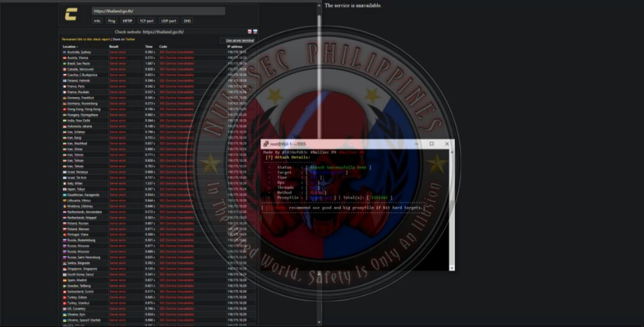
Task: Click the Serbia, Belgrade flag icon
Action: click(64, 263)
